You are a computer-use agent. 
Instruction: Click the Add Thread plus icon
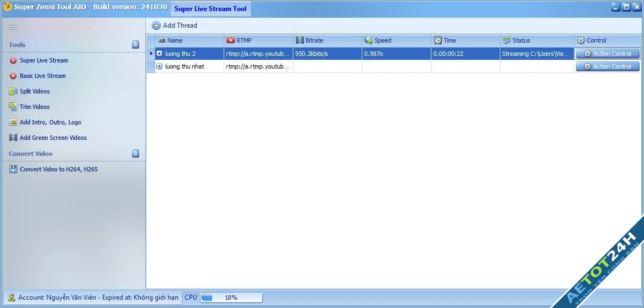coord(156,25)
